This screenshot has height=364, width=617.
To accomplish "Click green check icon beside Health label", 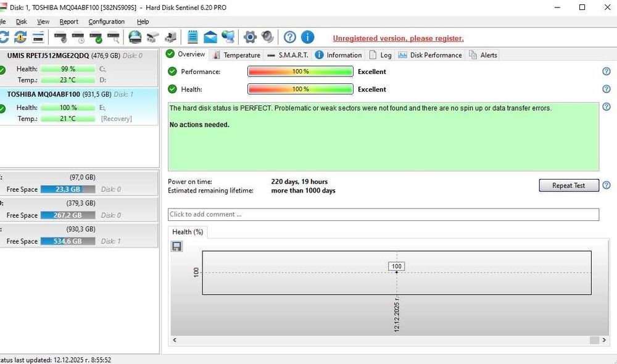I will (x=172, y=89).
